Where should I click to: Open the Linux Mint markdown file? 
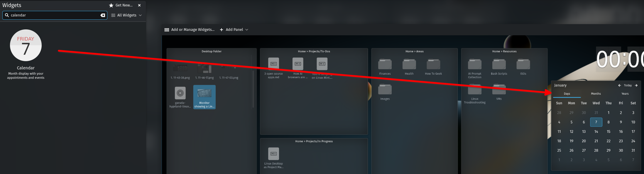tap(322, 68)
